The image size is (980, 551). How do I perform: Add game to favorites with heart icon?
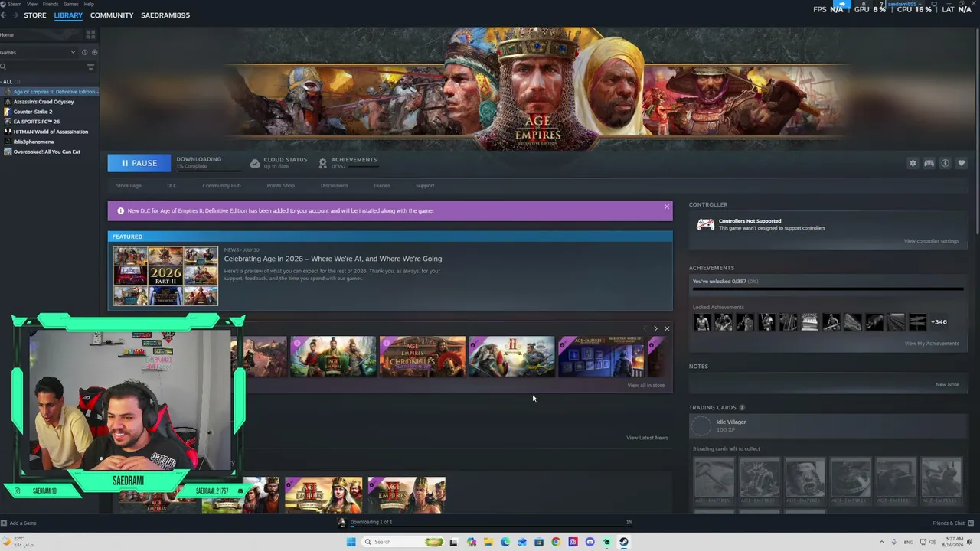[962, 163]
